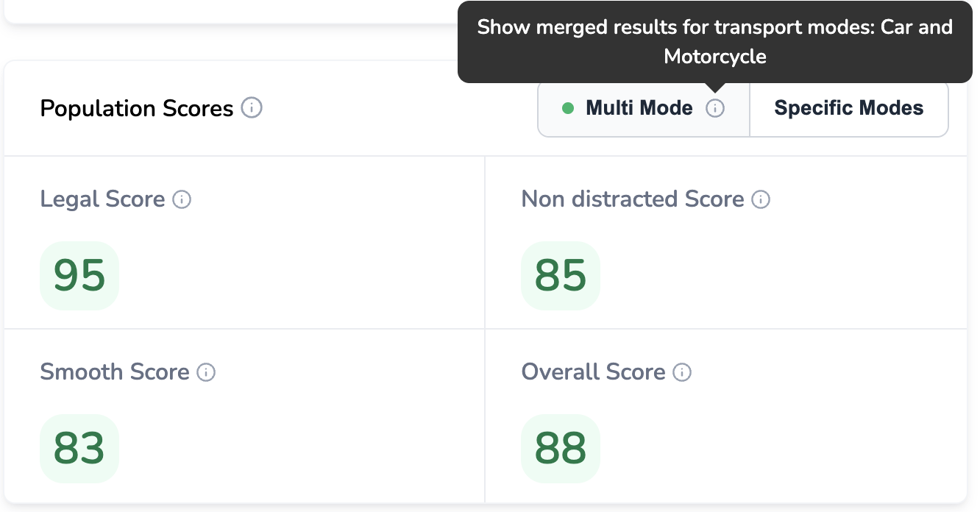Click the Overall Score label
Screen dimensions: 980x512
(593, 372)
